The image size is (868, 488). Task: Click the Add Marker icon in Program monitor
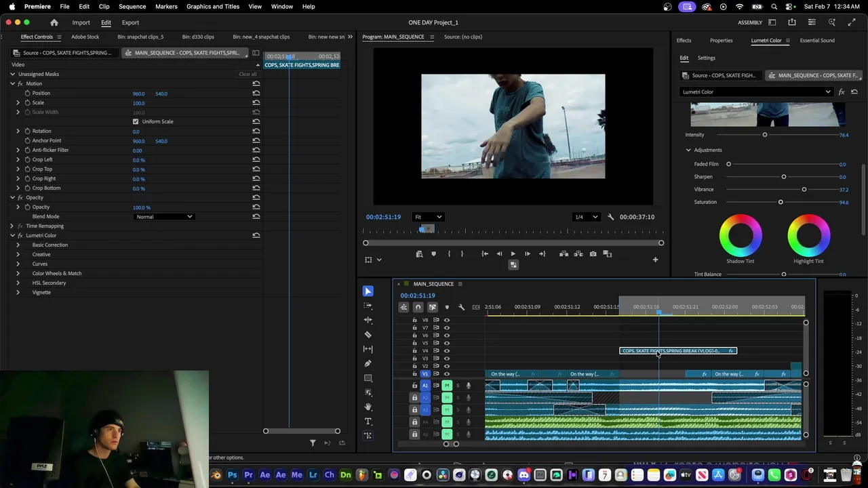click(x=433, y=254)
